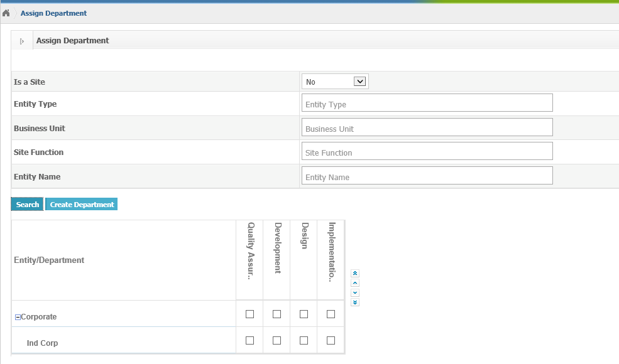Click the single up arrow icon
The height and width of the screenshot is (364, 619).
(x=355, y=283)
